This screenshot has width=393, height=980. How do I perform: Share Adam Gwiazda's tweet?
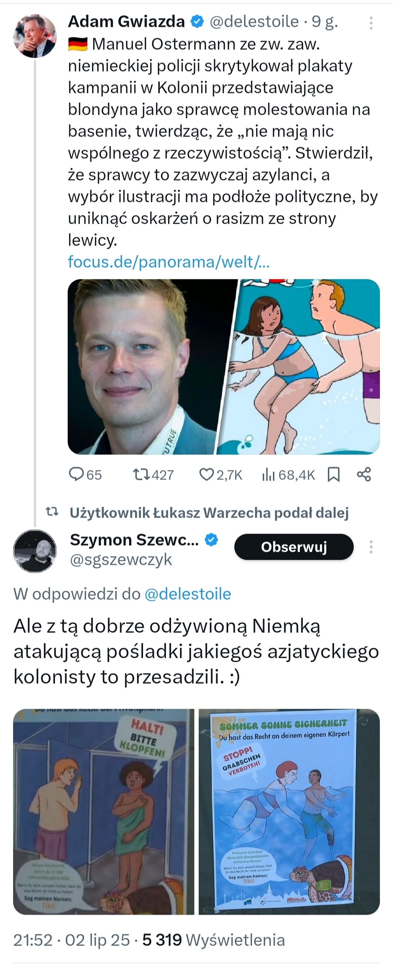[364, 475]
